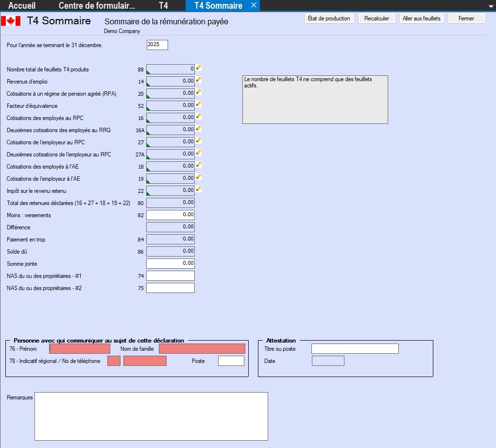The height and width of the screenshot is (448, 496).
Task: Click override pencil next to Facteur d'équivalence
Action: pyautogui.click(x=199, y=104)
